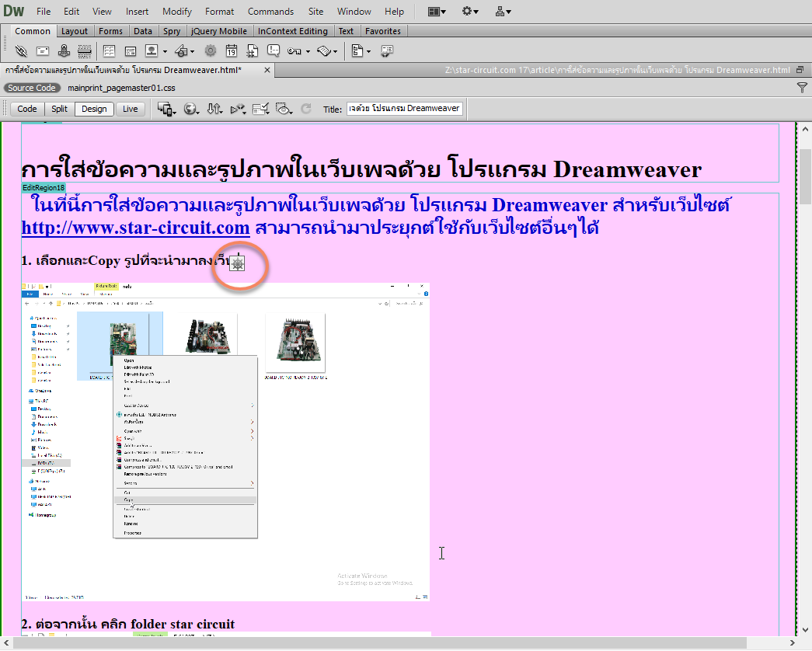Click the EditRegion18 region tag

coord(44,188)
